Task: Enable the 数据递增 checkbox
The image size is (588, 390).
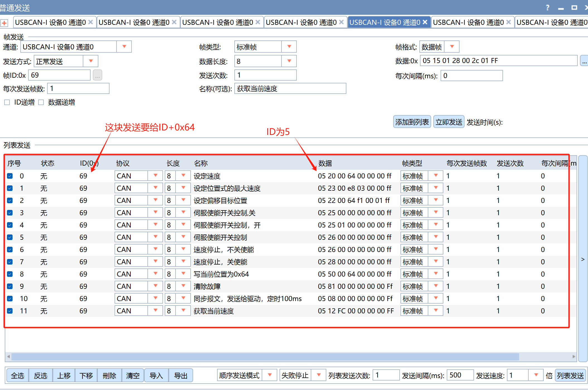Action: click(41, 102)
